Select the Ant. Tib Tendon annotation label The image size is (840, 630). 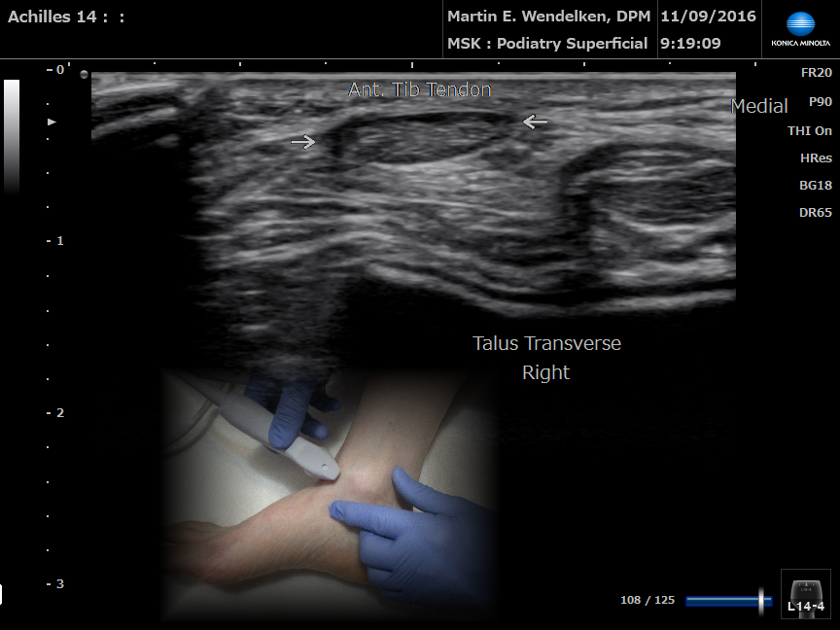point(420,90)
